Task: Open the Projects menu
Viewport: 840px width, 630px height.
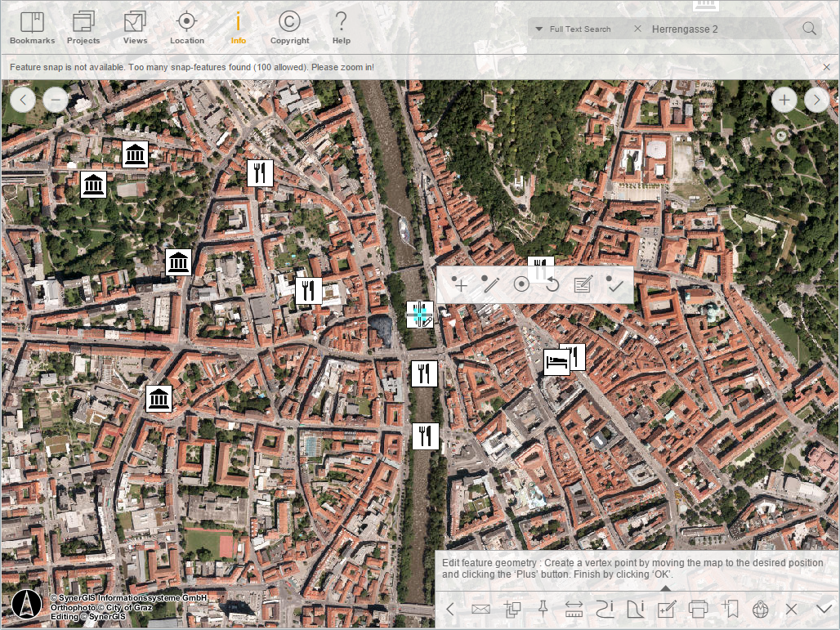Action: coord(83,26)
